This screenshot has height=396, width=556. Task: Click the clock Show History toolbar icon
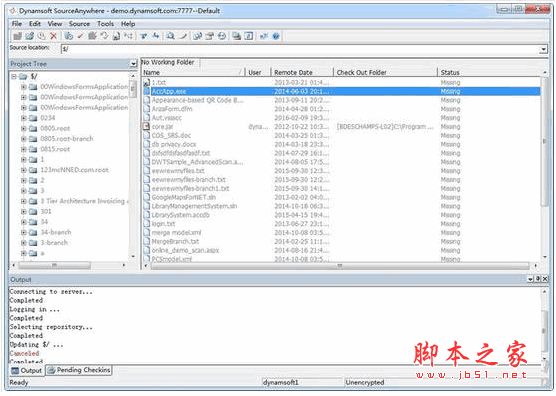[222, 36]
